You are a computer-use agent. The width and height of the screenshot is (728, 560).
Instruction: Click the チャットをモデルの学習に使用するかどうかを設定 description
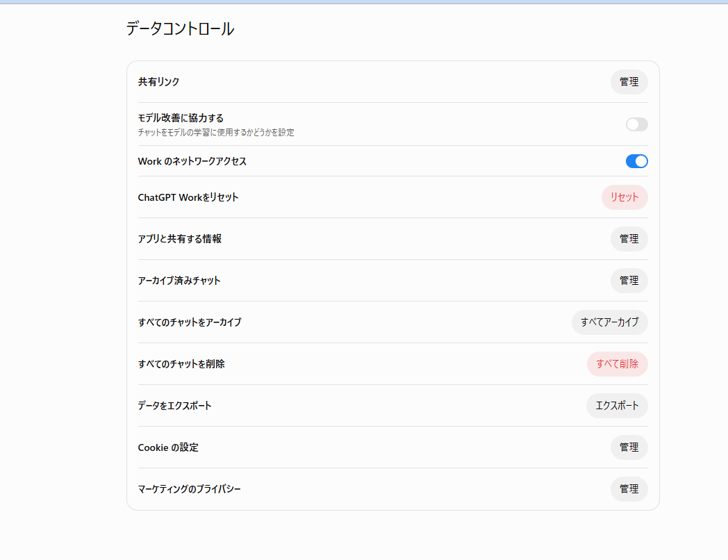coord(216,132)
